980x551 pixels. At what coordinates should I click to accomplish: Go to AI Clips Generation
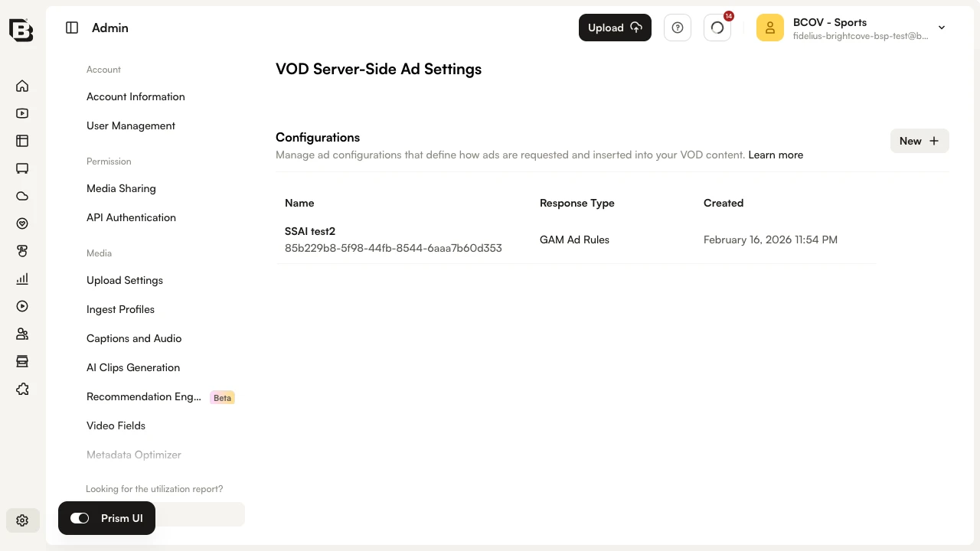[133, 367]
